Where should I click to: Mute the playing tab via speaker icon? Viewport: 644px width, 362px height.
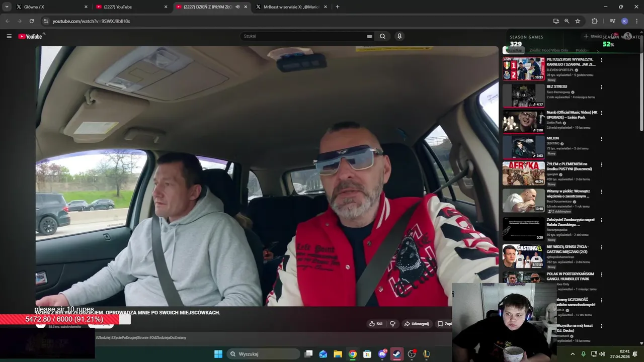[237, 7]
